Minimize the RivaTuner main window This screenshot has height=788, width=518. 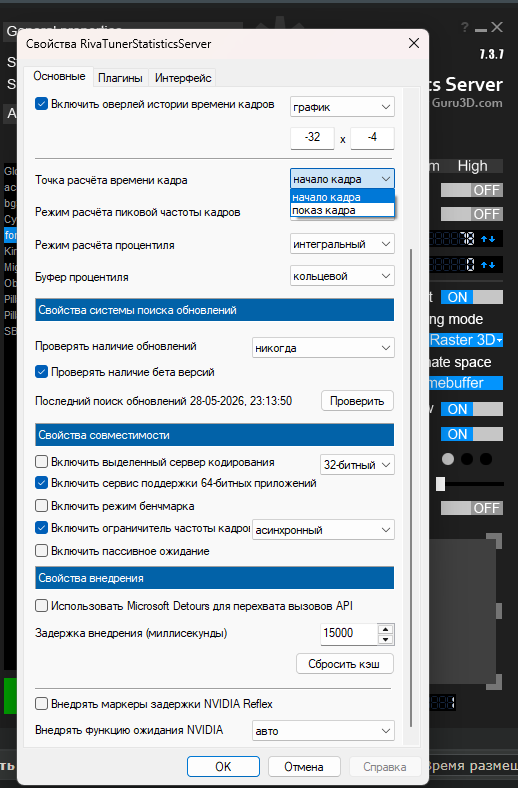pos(481,29)
